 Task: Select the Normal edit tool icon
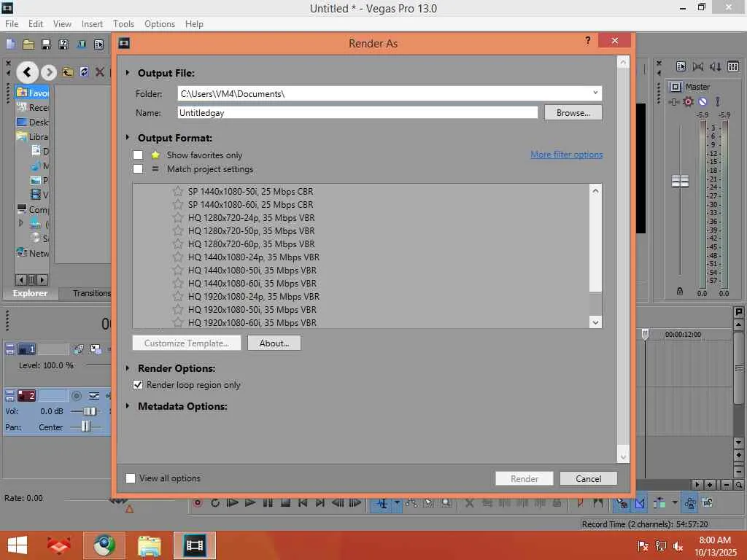(x=382, y=503)
